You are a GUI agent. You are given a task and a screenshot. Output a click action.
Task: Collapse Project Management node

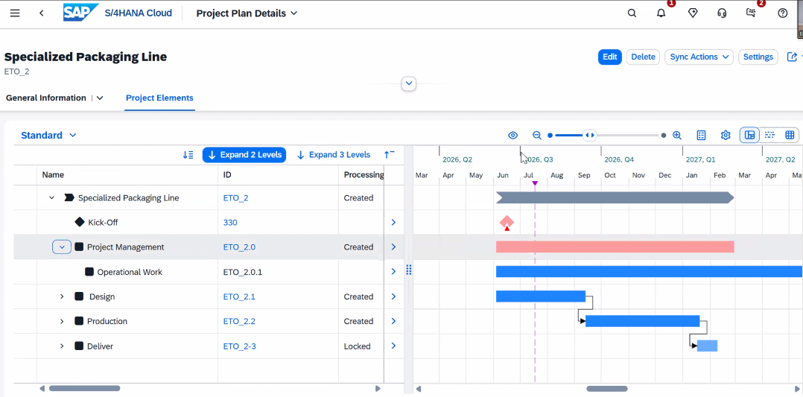click(x=61, y=247)
